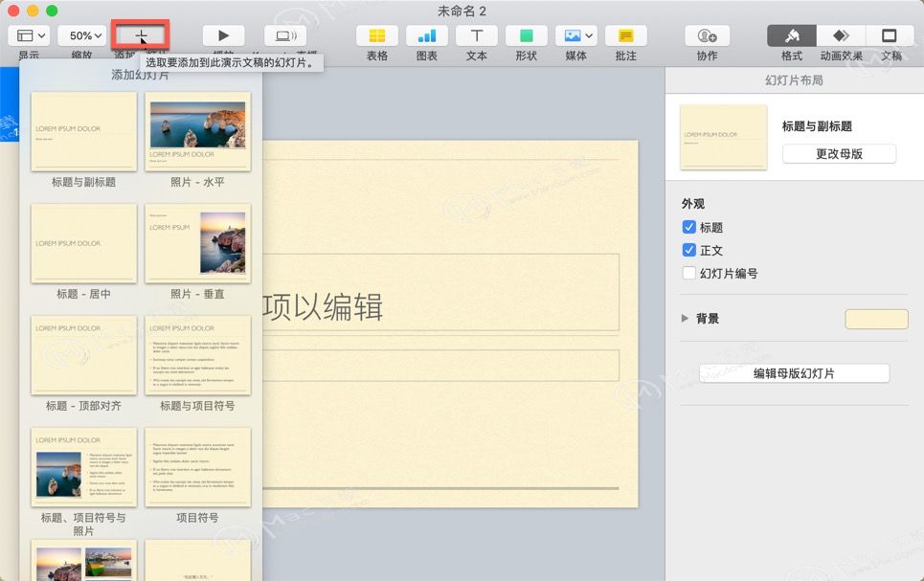Close the window with the red button
This screenshot has height=581, width=924.
(x=14, y=11)
